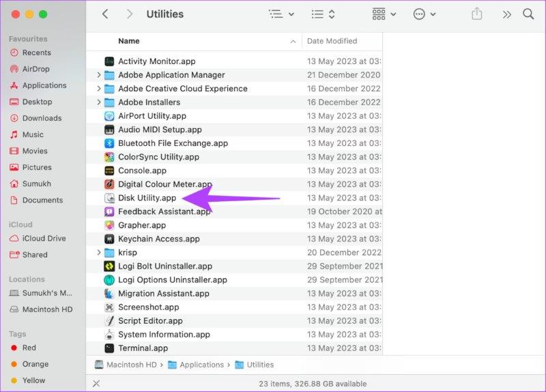The height and width of the screenshot is (392, 546).
Task: Click the Digital Colour Meter app icon
Action: 109,184
